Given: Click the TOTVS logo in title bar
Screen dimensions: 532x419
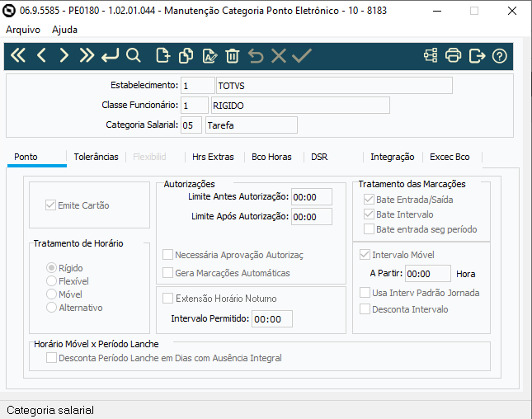Looking at the screenshot, I should pyautogui.click(x=9, y=11).
